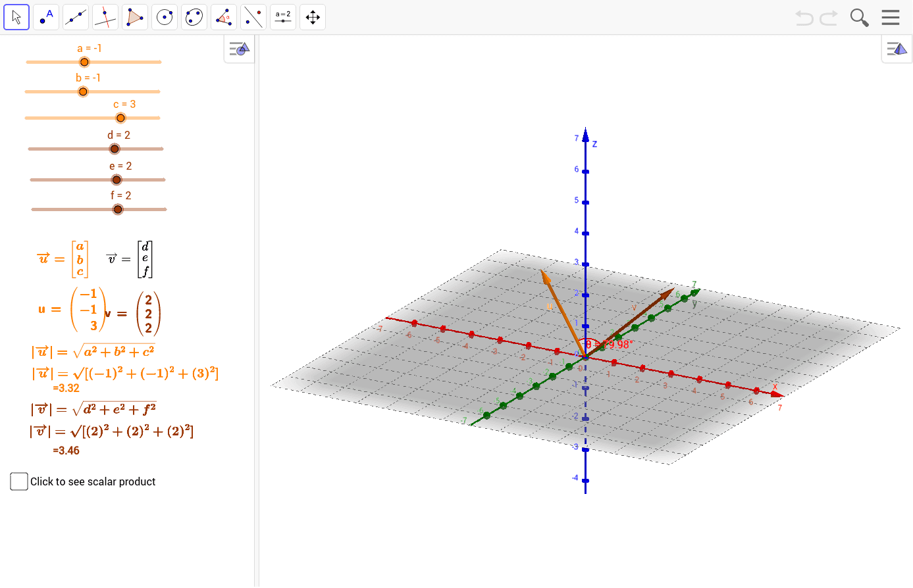
Task: Select the Ellipse tool
Action: coord(194,17)
